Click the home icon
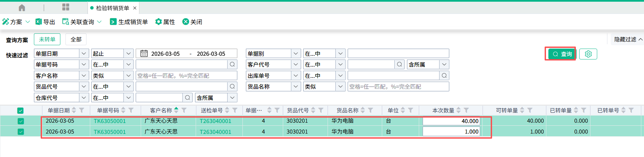The height and width of the screenshot is (157, 644). 22,7
